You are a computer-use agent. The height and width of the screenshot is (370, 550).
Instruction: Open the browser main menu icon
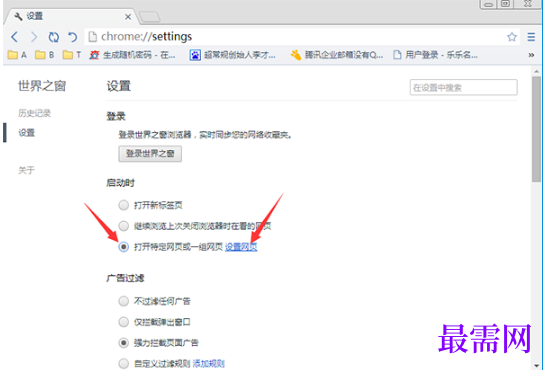[x=531, y=36]
